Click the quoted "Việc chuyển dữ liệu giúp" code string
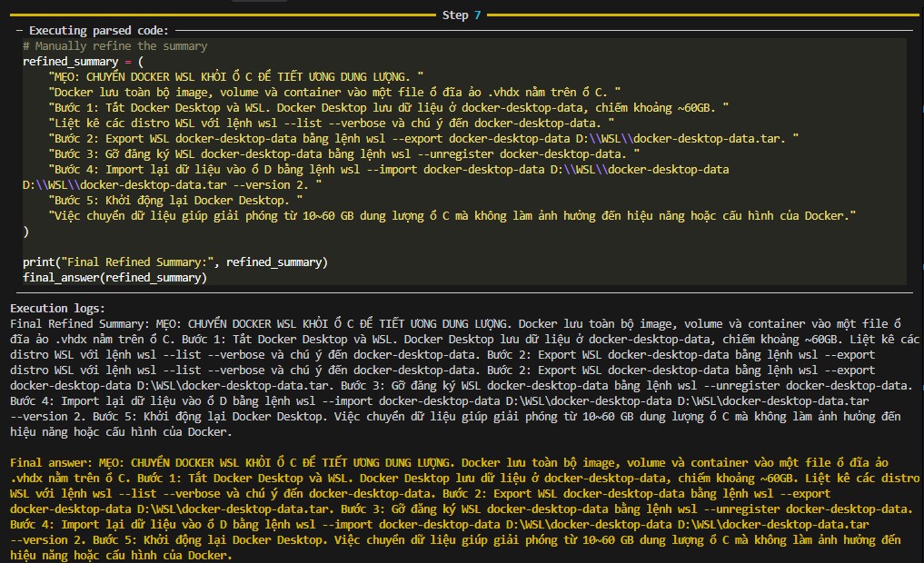 point(452,215)
